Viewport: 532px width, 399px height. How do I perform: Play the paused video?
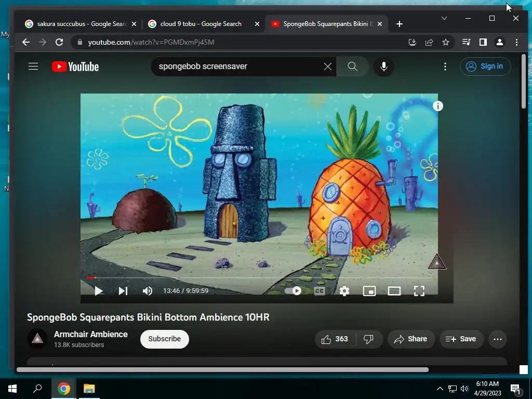coord(98,291)
